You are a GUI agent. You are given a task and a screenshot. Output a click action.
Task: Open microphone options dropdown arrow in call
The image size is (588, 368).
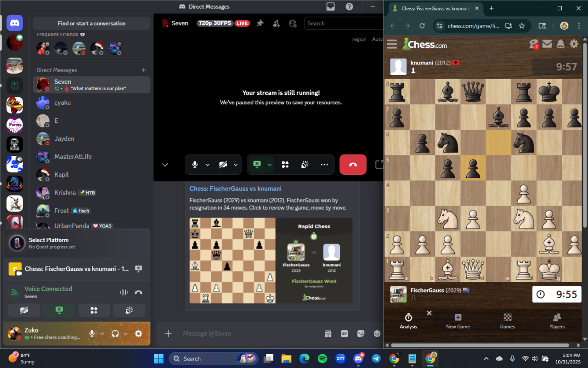click(x=207, y=165)
